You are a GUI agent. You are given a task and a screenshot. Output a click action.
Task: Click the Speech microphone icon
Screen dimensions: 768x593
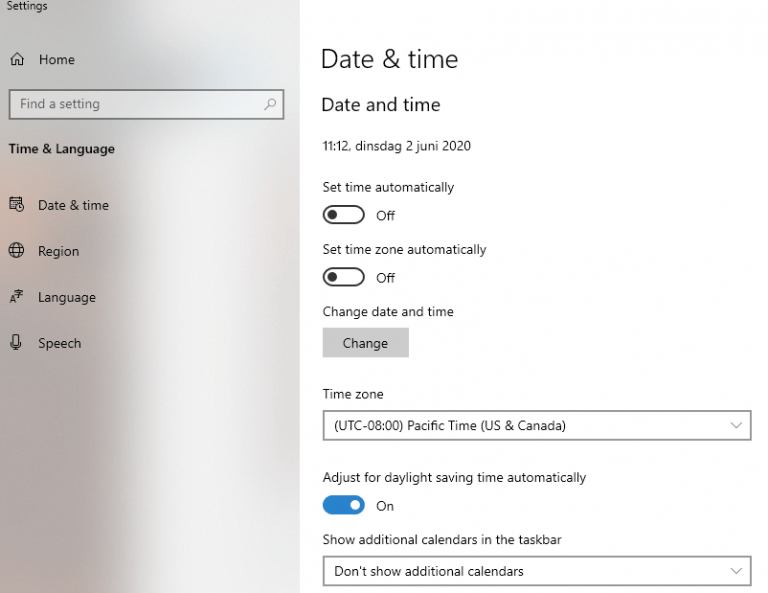(16, 342)
